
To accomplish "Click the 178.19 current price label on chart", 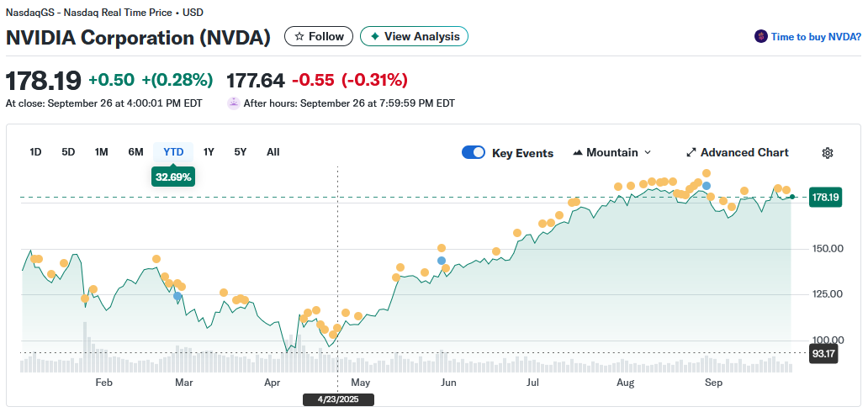I will click(824, 198).
